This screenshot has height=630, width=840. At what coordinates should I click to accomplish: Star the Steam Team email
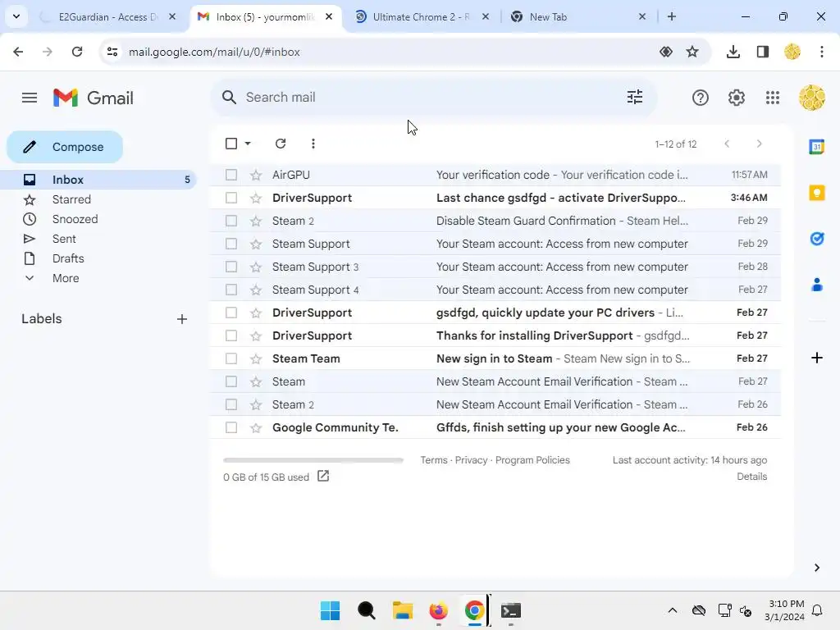[x=256, y=359]
